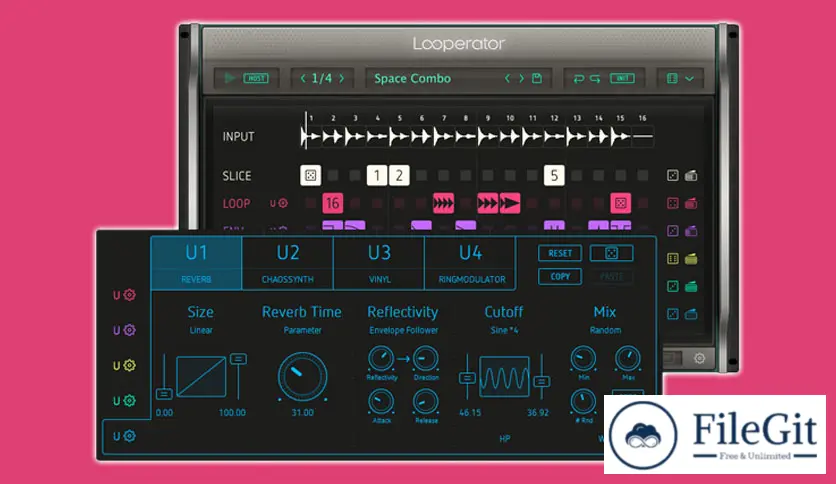
Task: Toggle LOOP step under beat 9
Action: 487,203
